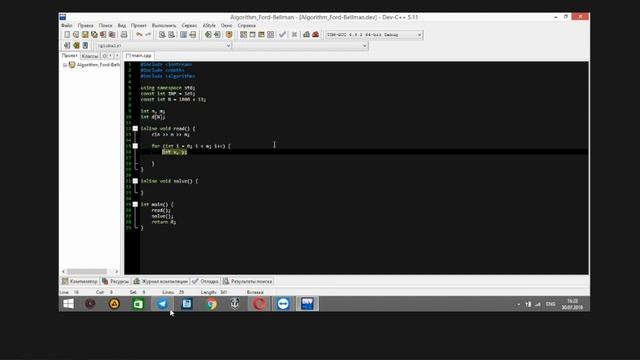Click the red Delete profiling info icon
The height and width of the screenshot is (360, 640).
pyautogui.click(x=316, y=35)
